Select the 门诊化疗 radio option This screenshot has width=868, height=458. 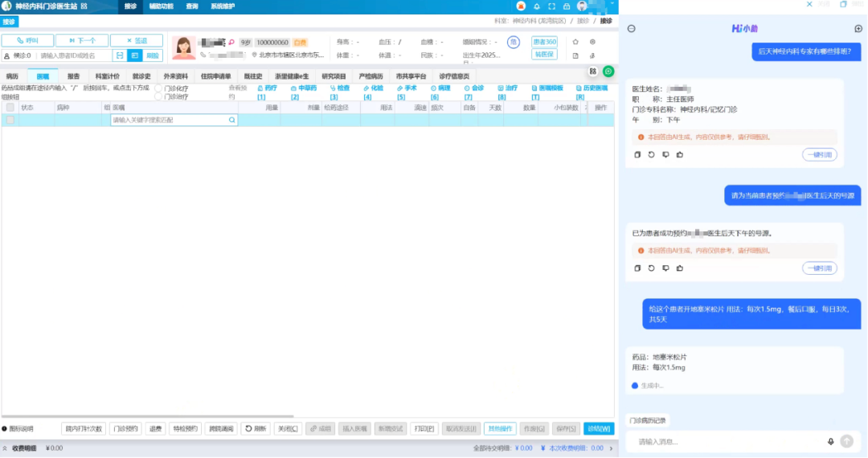[158, 88]
